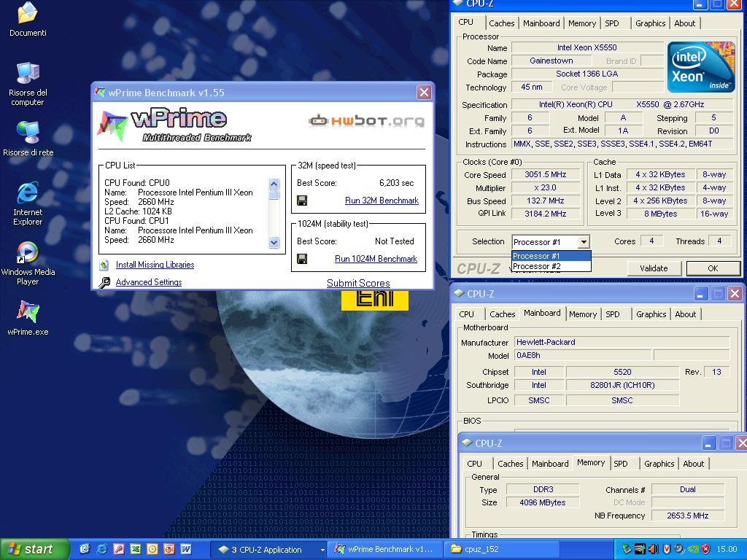This screenshot has width=747, height=560.
Task: Click CPU List scrollbar down arrow
Action: tap(274, 242)
